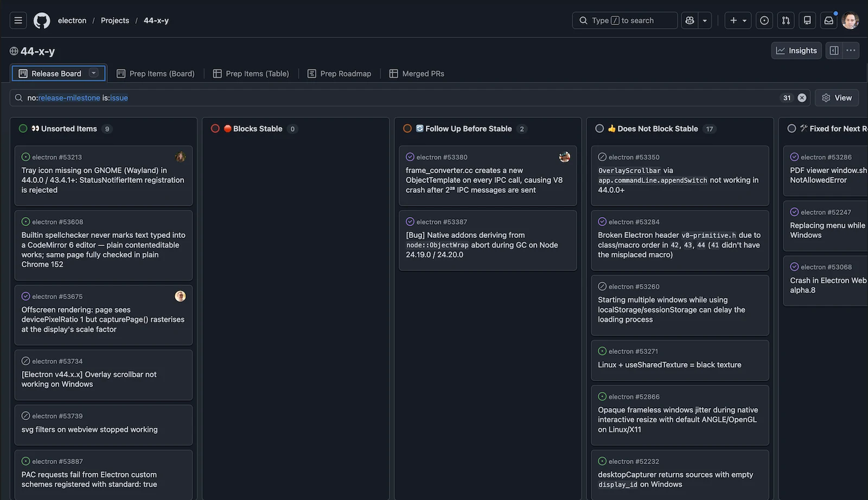
Task: Open 'Offscreen rendering: page sees devicePixelRatio' issue
Action: (x=103, y=320)
